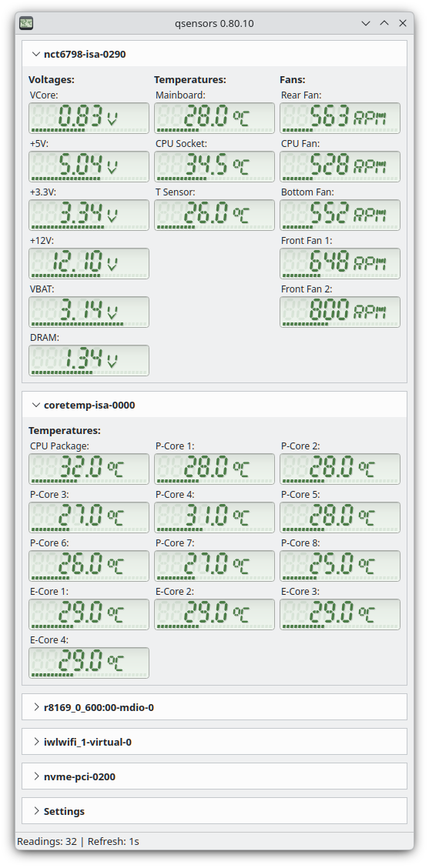
Task: Click the +12V voltage display
Action: coord(89,263)
